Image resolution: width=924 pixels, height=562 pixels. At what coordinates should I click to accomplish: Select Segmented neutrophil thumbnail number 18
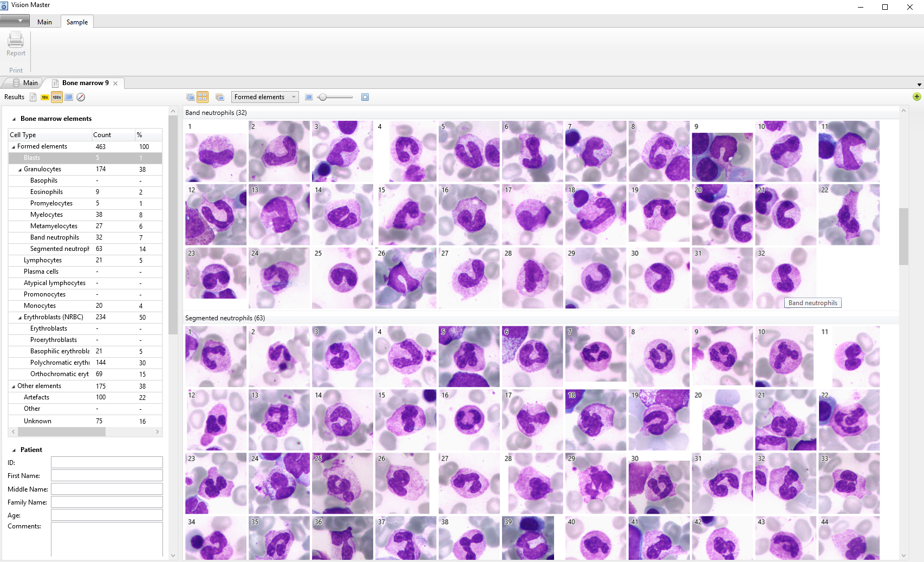[596, 420]
